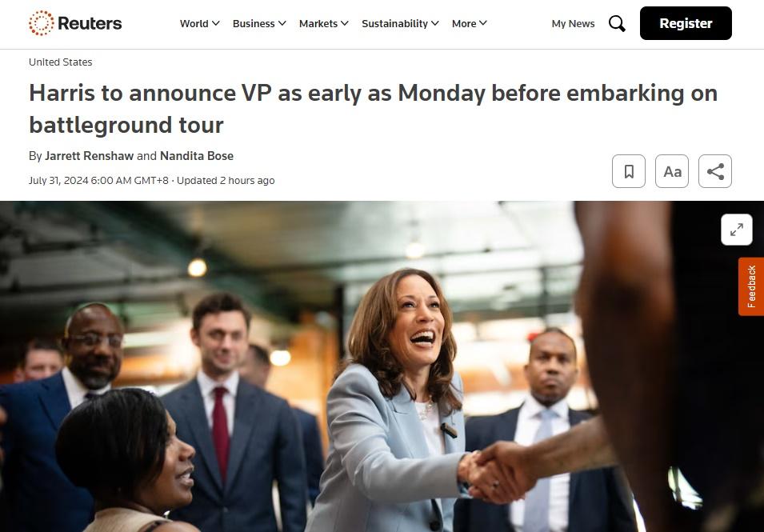Open author Nandita Bose's profile
This screenshot has width=764, height=532.
click(x=197, y=156)
